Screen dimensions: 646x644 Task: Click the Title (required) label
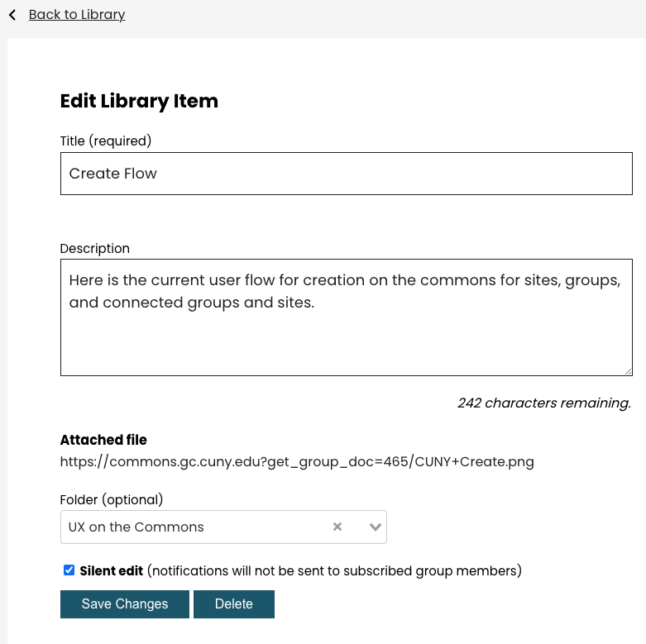(x=106, y=141)
